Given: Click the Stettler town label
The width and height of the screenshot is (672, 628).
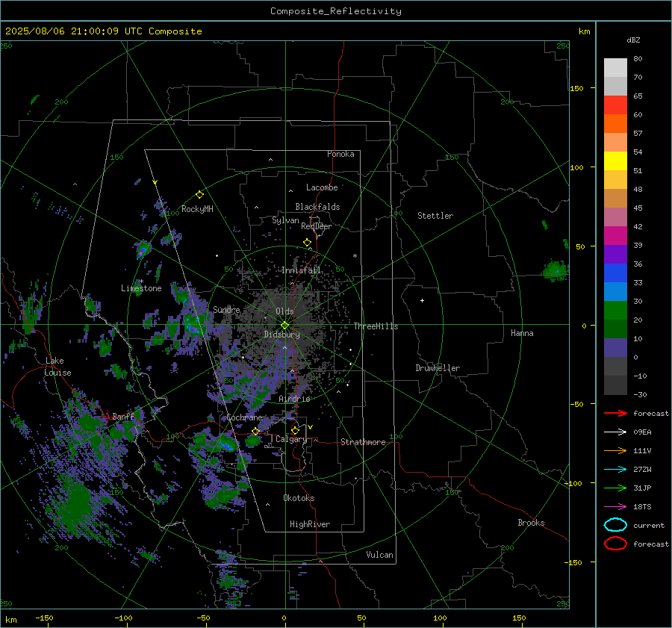Looking at the screenshot, I should [x=435, y=216].
